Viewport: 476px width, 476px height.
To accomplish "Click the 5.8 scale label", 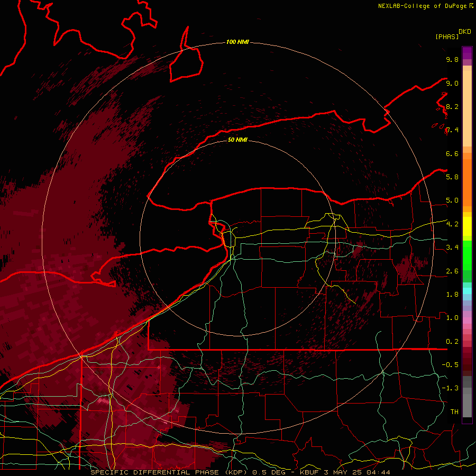I will 452,177.
